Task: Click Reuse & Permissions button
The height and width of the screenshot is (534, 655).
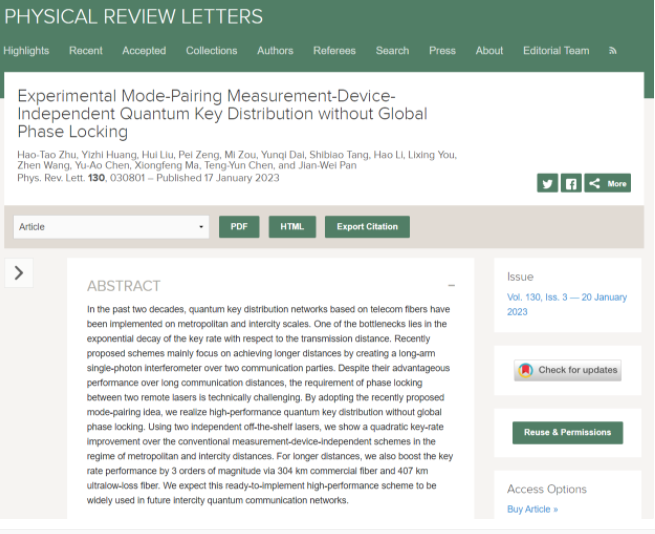Action: [x=567, y=433]
